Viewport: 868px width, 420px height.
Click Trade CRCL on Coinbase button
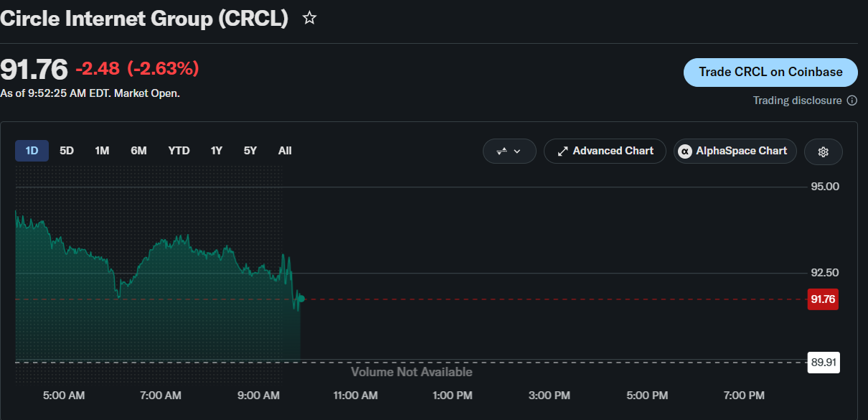(770, 73)
